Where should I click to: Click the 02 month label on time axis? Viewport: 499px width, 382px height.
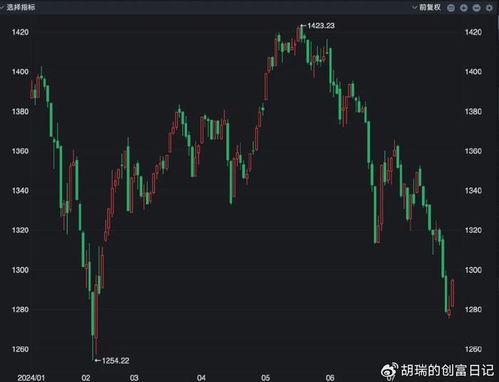(86, 378)
